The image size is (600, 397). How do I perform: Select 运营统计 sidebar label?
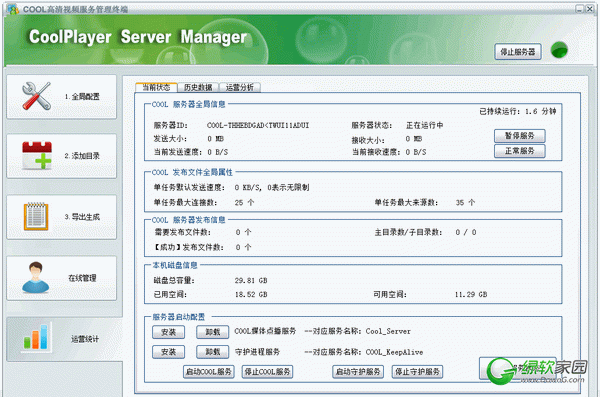(x=85, y=339)
